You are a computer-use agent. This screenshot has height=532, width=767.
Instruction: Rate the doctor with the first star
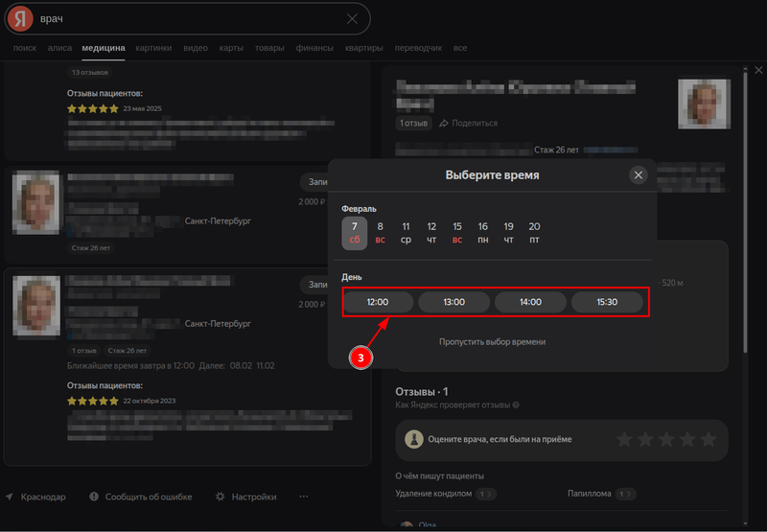point(624,439)
